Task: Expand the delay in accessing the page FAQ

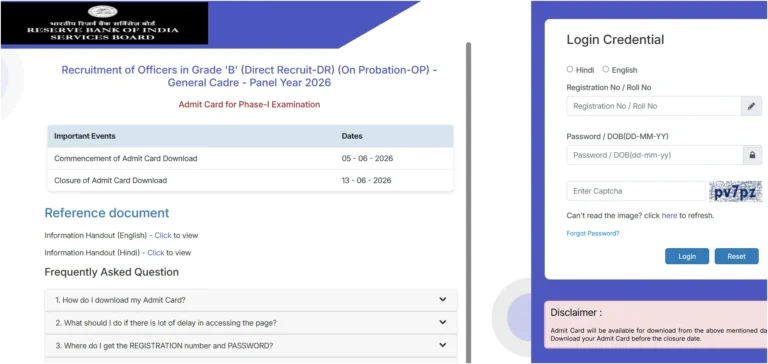Action: click(251, 323)
